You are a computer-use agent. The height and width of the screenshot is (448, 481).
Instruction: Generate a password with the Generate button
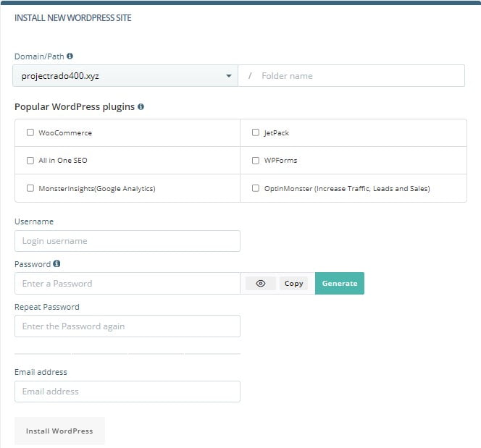[x=340, y=284]
